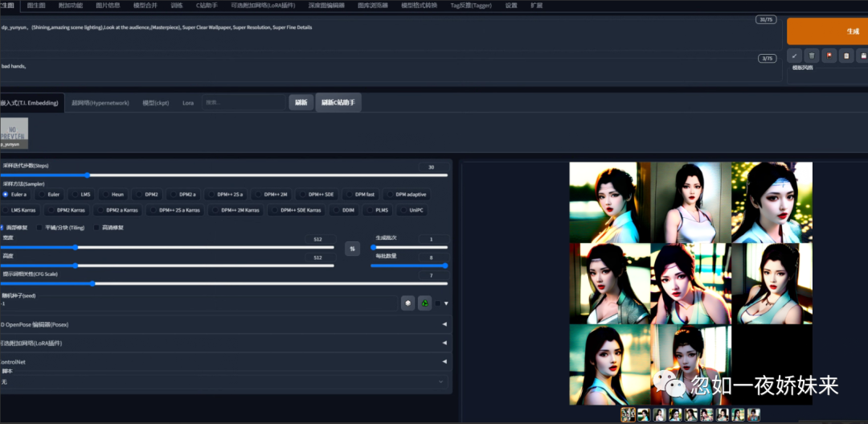Select the Euler a sampler
Screen dimensions: 868x424
15,195
